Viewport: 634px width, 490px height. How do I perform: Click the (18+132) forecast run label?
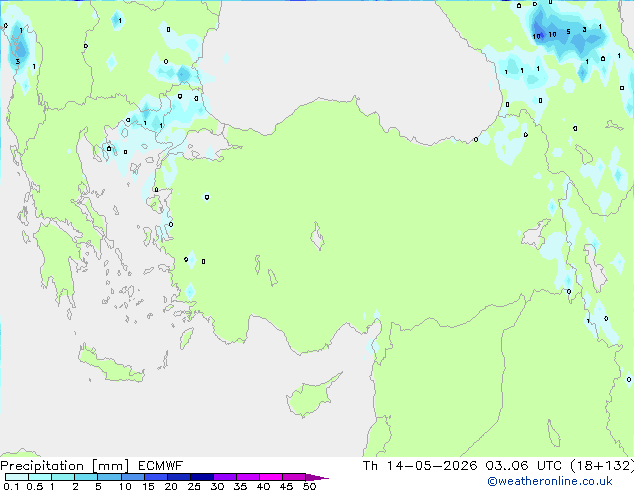pos(602,466)
